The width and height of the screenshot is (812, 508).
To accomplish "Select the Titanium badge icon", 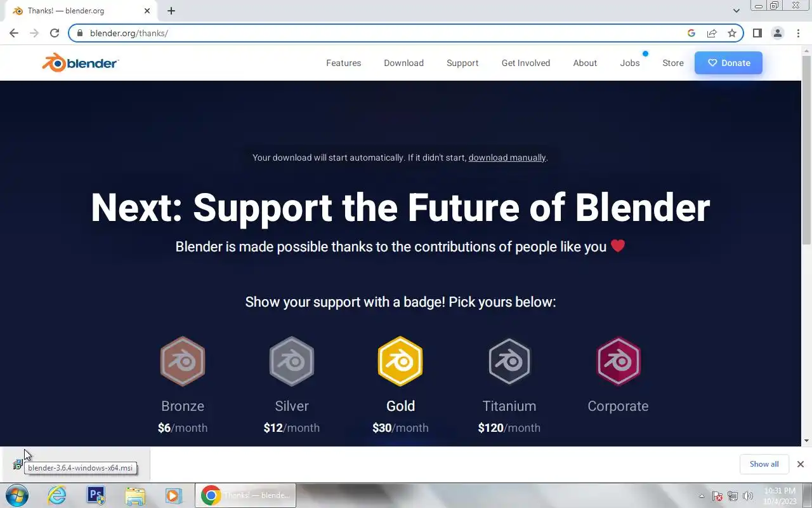I will click(509, 361).
